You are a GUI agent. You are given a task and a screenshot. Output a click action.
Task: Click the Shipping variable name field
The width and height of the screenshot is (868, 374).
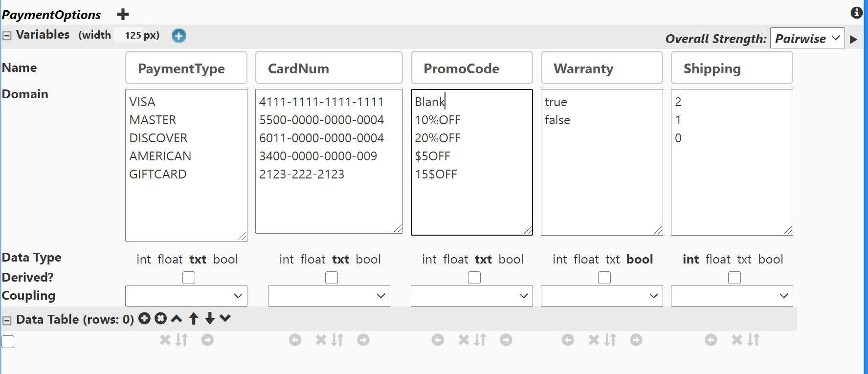coord(732,68)
